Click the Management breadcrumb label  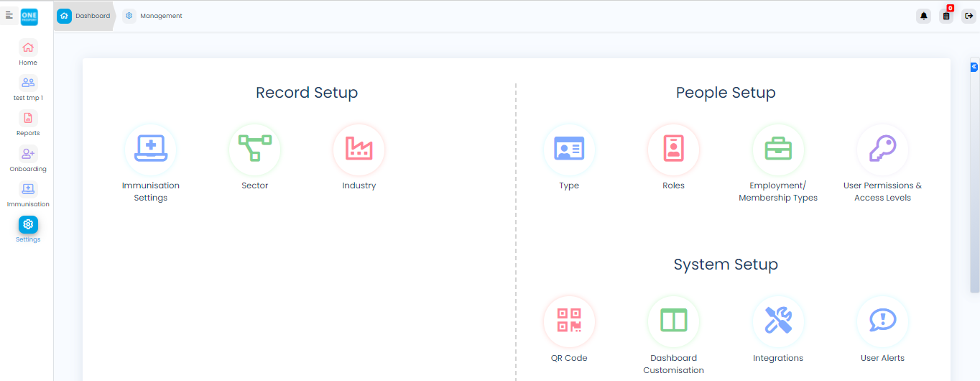click(162, 16)
